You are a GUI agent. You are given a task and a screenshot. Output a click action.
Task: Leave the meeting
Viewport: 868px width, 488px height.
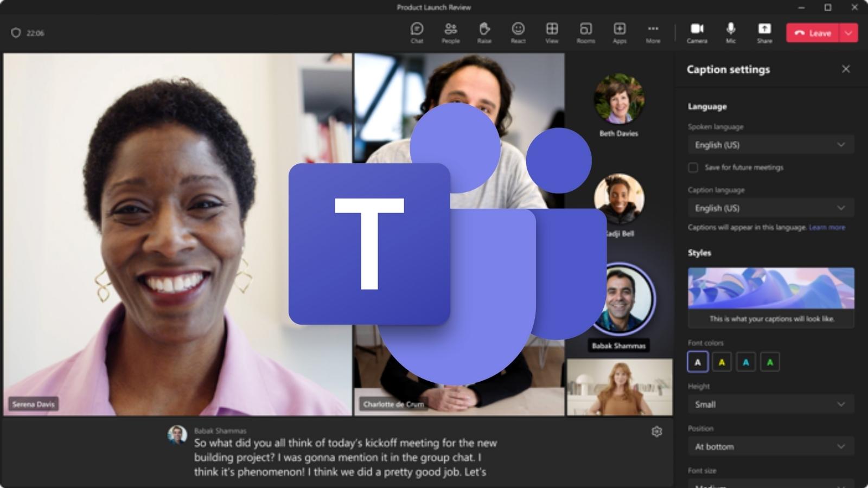pyautogui.click(x=813, y=33)
